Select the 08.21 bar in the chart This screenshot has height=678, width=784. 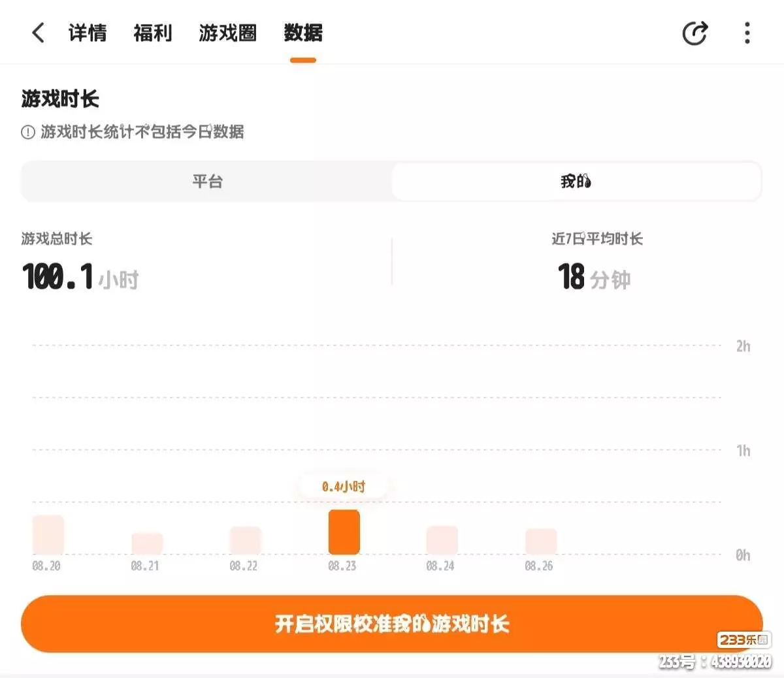coord(147,543)
